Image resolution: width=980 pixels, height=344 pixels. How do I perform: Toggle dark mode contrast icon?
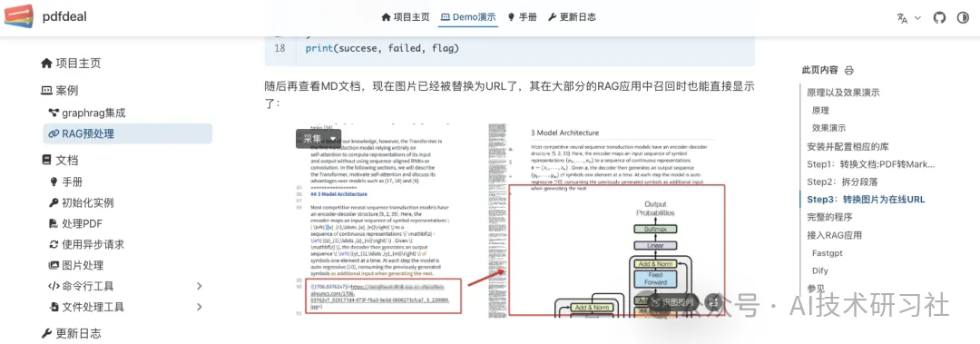click(963, 17)
